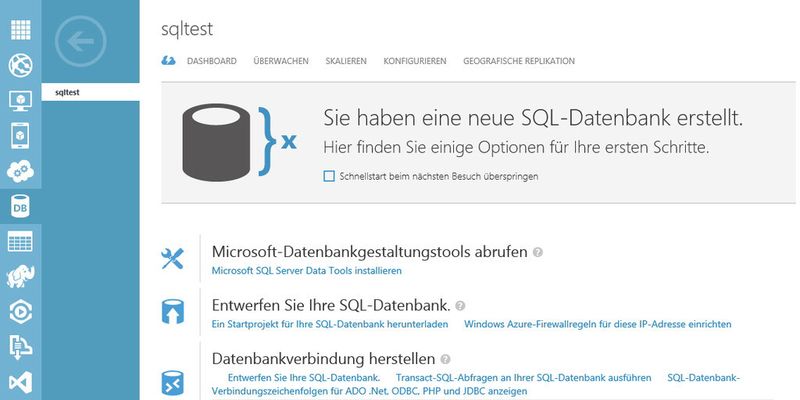Click help icon beside Entwerfen Sie Ihre SQL-Datenbank

pos(460,306)
